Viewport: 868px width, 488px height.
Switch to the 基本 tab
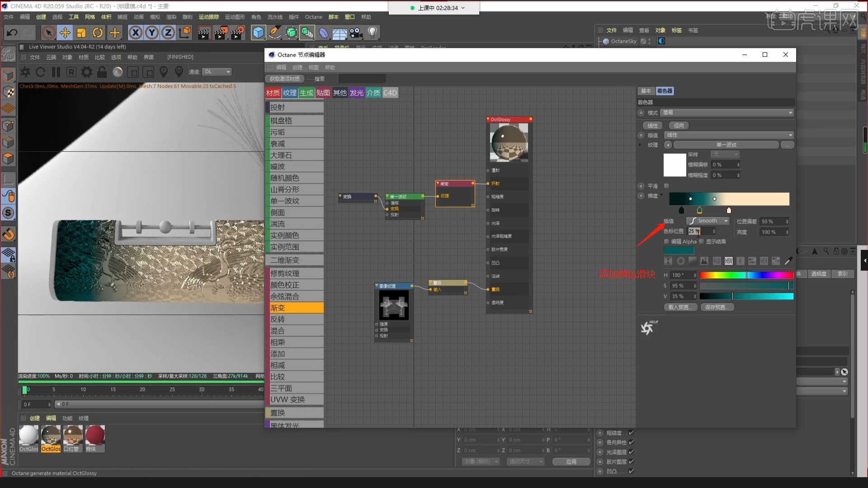[646, 91]
